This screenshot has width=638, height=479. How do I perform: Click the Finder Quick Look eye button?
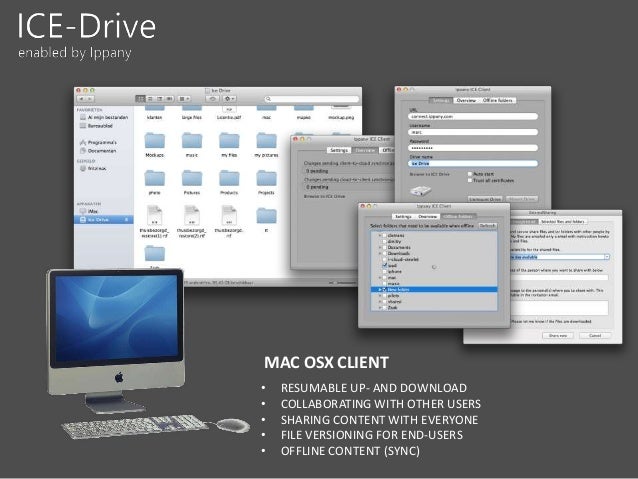212,99
